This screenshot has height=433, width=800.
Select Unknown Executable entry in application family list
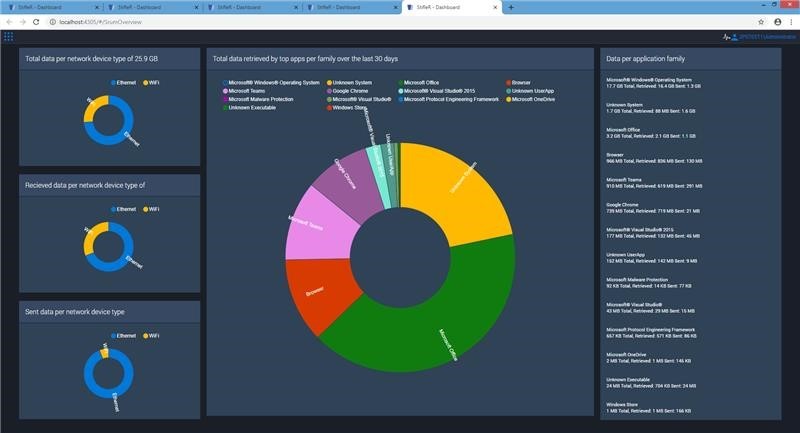pyautogui.click(x=651, y=383)
